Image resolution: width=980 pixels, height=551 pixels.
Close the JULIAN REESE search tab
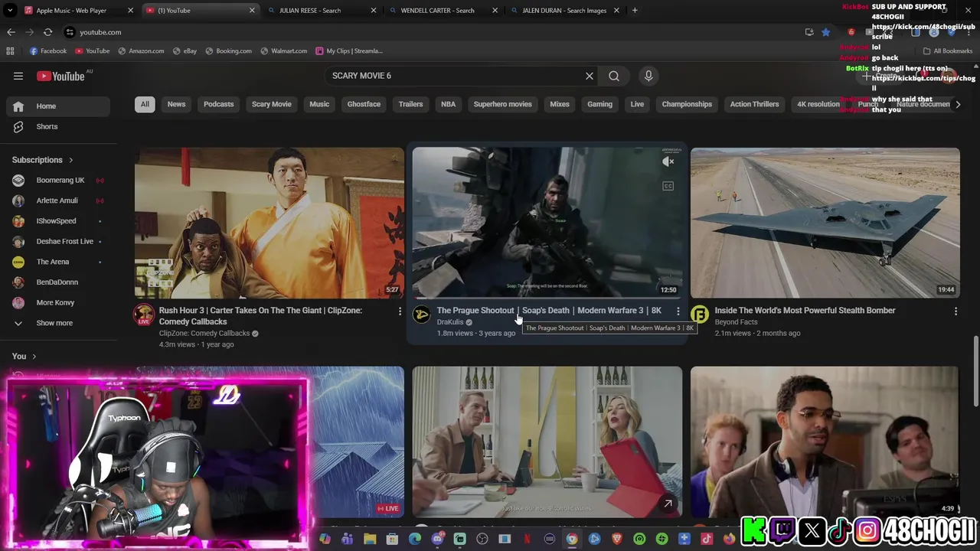pyautogui.click(x=374, y=10)
